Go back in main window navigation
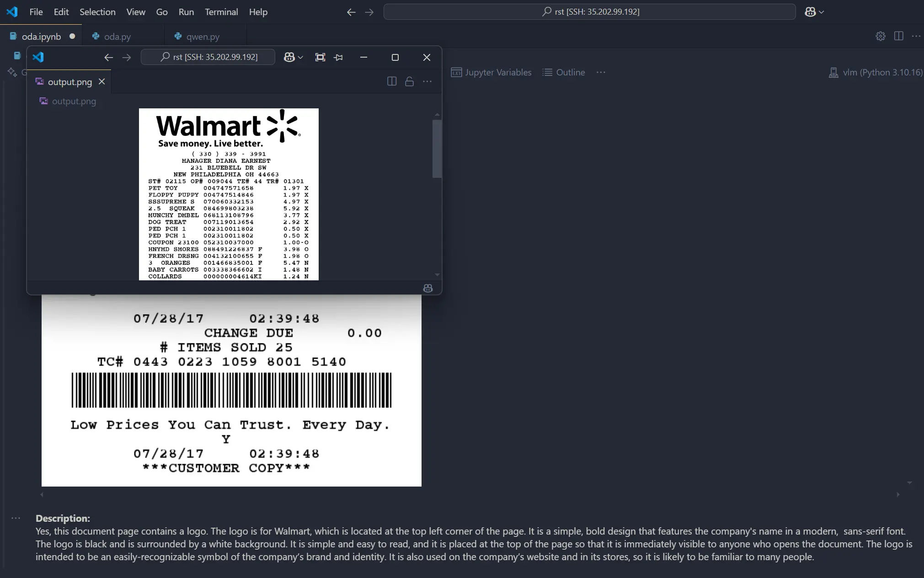The width and height of the screenshot is (924, 578). click(351, 12)
